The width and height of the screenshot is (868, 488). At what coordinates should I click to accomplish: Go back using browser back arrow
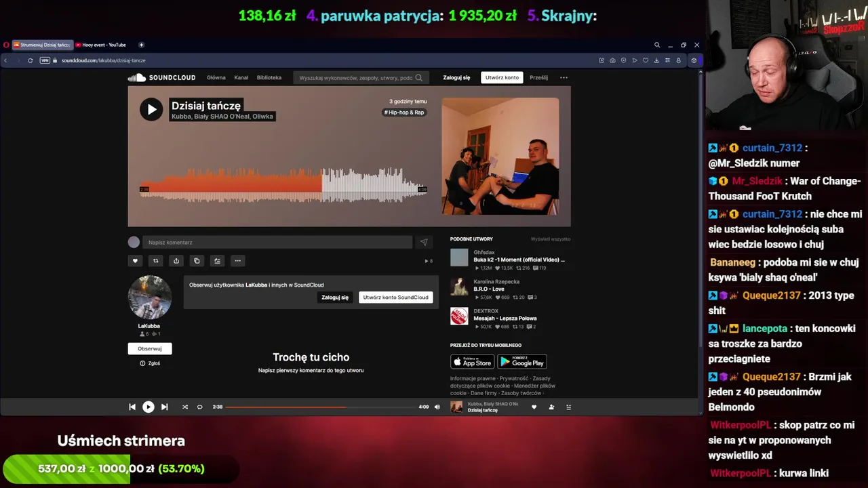coord(5,60)
